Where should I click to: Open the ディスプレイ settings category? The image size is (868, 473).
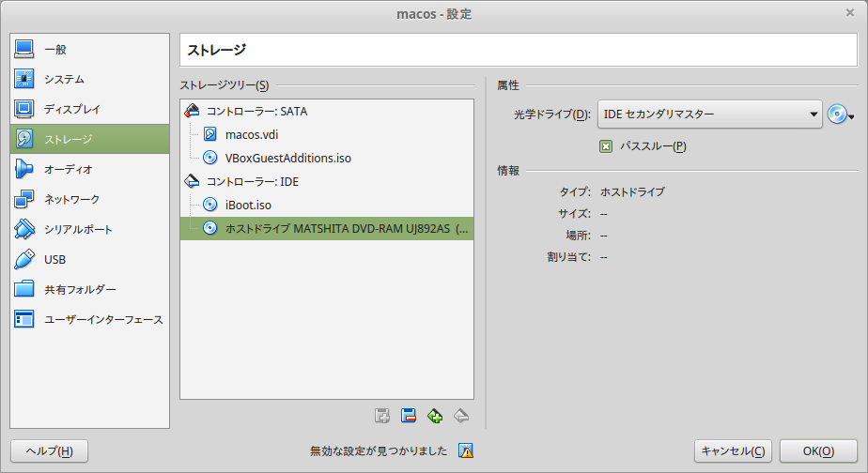[x=89, y=109]
